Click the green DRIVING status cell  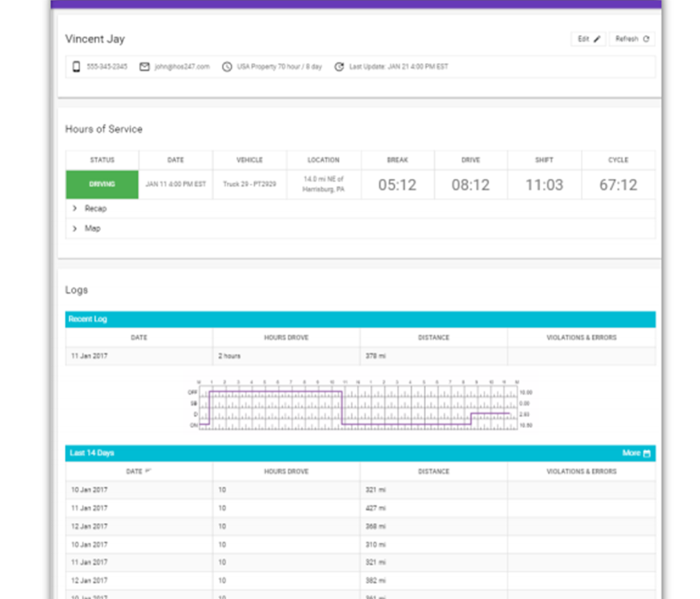(102, 185)
